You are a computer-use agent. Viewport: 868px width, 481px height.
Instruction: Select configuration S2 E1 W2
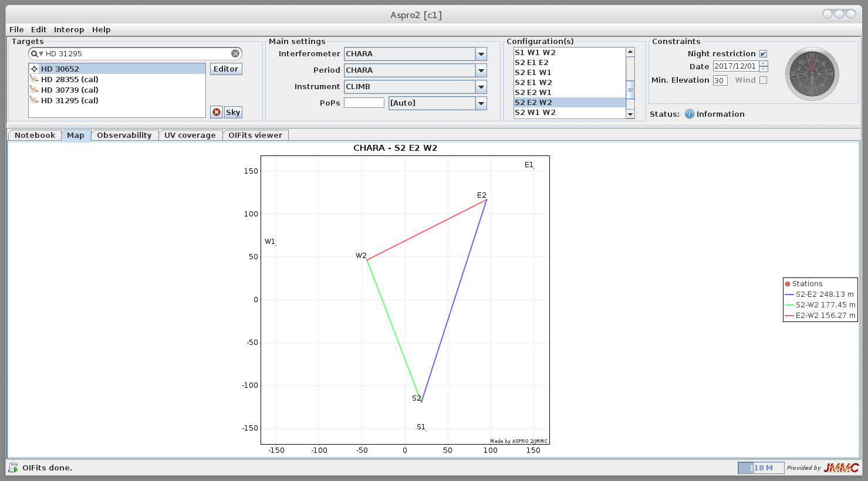(x=570, y=82)
